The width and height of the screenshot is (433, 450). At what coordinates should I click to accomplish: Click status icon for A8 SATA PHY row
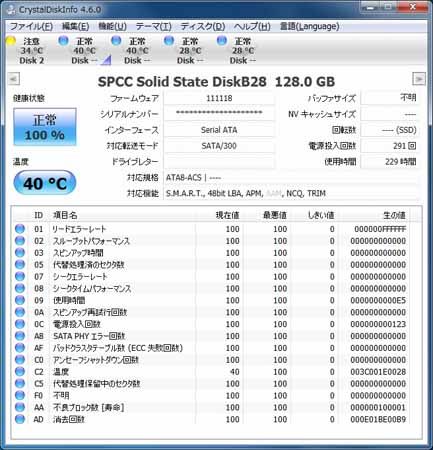pos(20,336)
